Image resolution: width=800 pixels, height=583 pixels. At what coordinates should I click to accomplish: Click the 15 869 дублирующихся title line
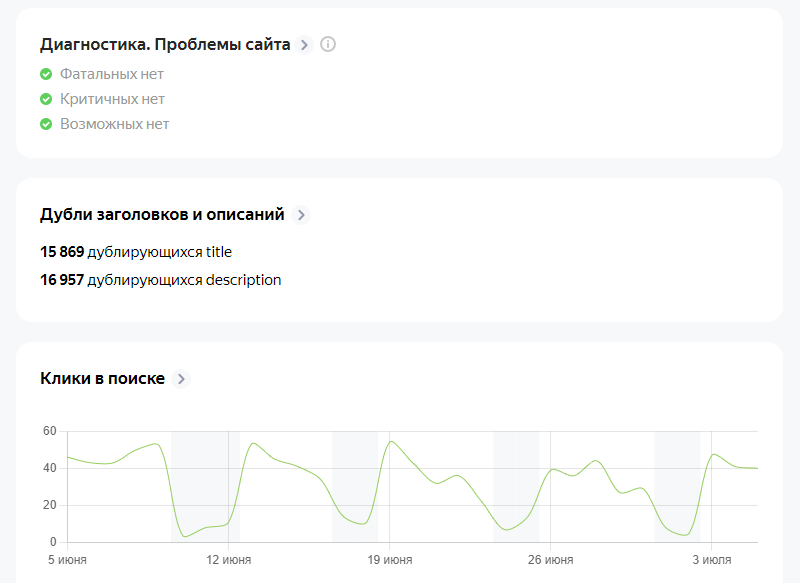[x=136, y=252]
